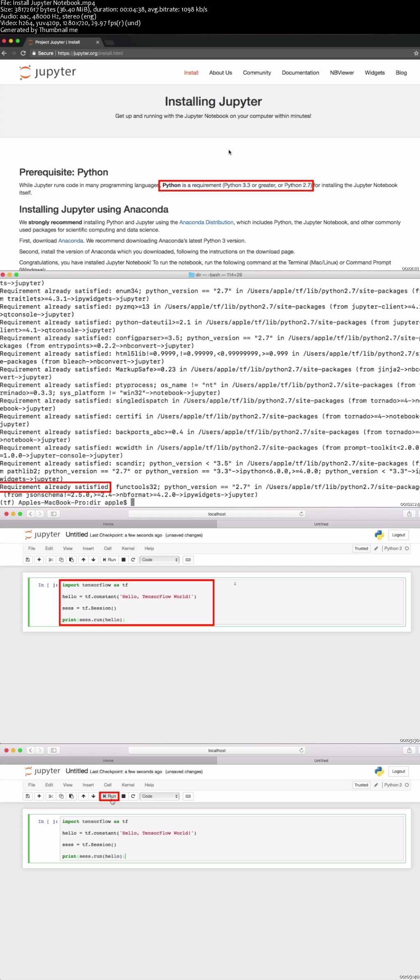Click paste cells icon in 00:03:30 notebook frame
420x980 pixels.
click(x=71, y=560)
